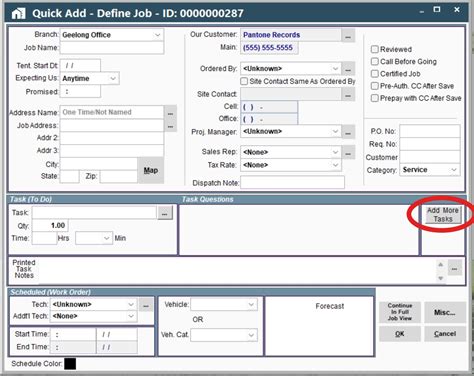474x376 pixels.
Task: Click the Add More Tasks button
Action: pyautogui.click(x=443, y=215)
